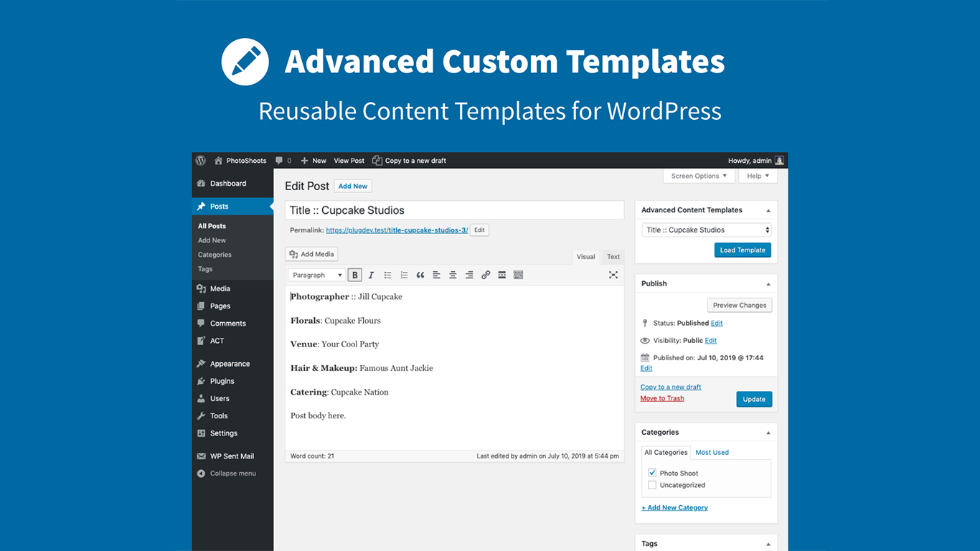Switch to the Visual editor tab
Viewport: 980px width, 551px height.
(x=586, y=257)
